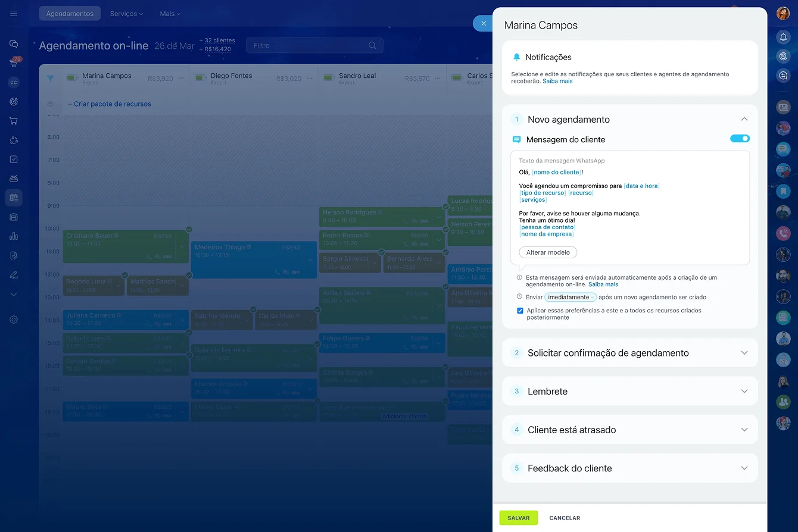Click the Alterar modelo button
The height and width of the screenshot is (532, 798).
[x=548, y=252]
